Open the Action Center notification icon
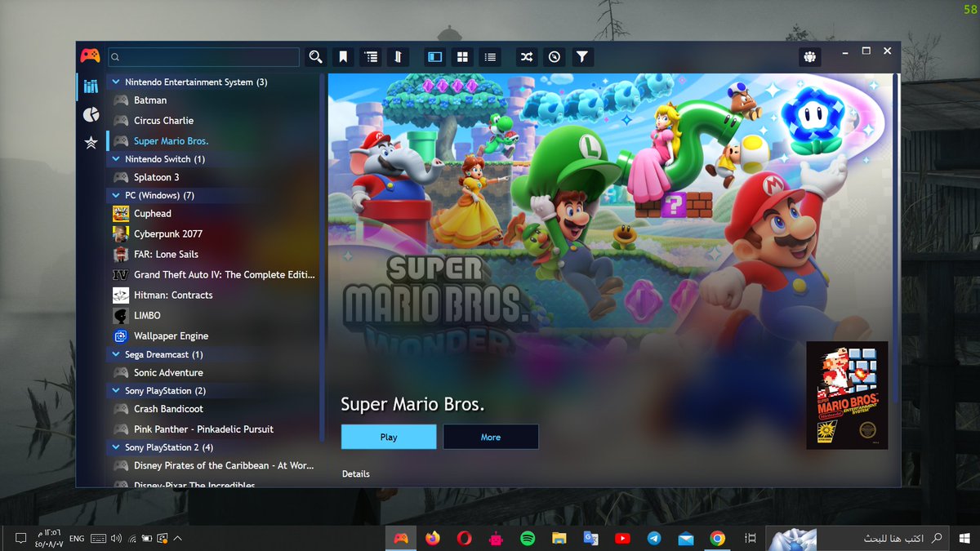This screenshot has height=551, width=980. click(20, 539)
